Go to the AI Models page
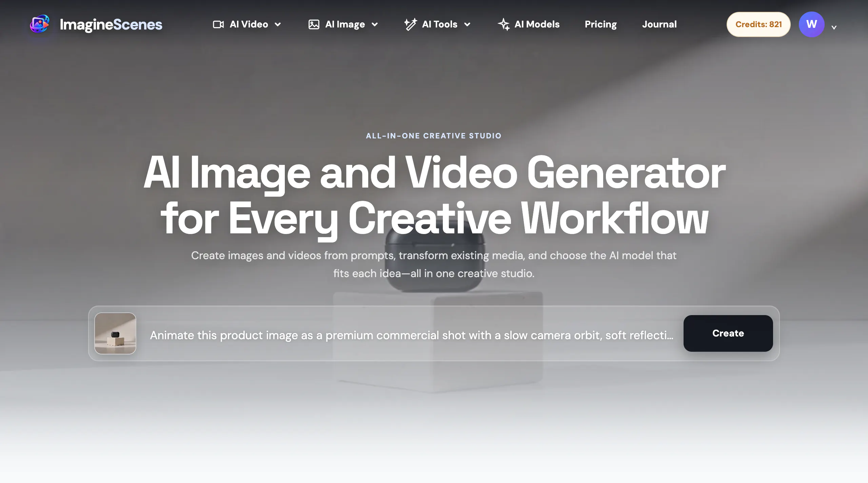This screenshot has height=483, width=868. (529, 24)
